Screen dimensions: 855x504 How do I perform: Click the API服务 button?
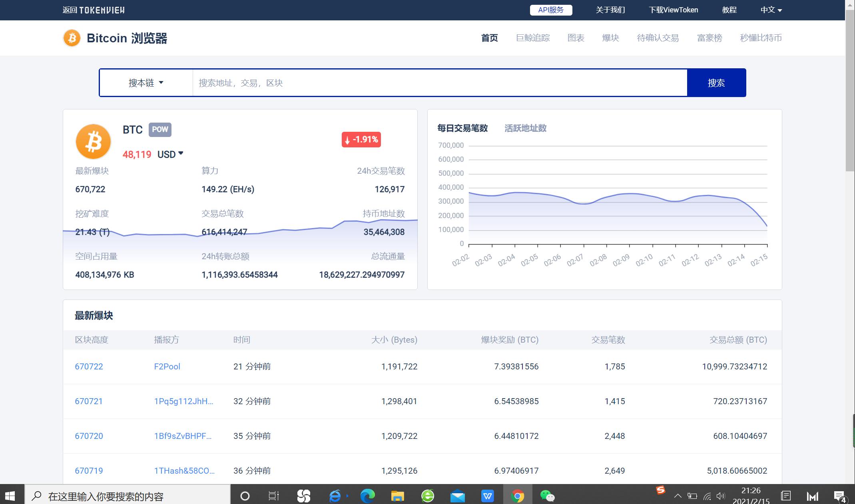pos(551,10)
